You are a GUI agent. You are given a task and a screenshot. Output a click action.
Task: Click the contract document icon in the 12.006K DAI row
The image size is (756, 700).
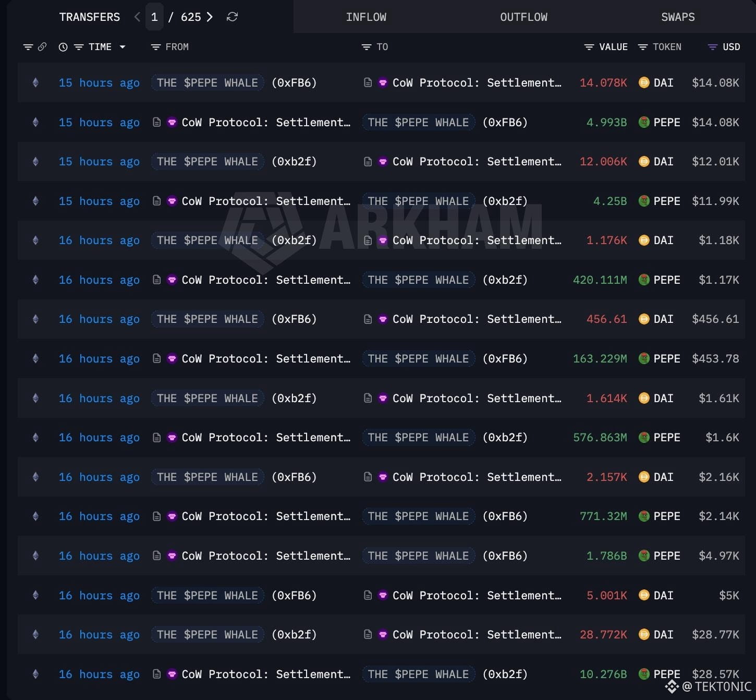pyautogui.click(x=368, y=161)
